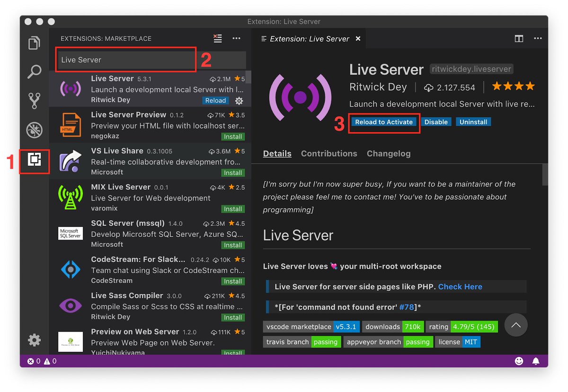Install CodeStream extension
The width and height of the screenshot is (568, 392).
click(233, 281)
